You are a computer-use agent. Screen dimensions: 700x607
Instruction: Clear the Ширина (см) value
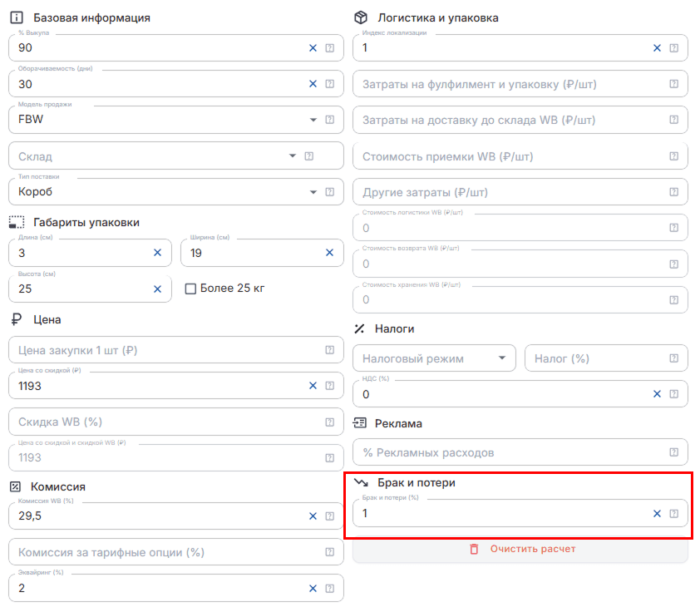tap(329, 253)
